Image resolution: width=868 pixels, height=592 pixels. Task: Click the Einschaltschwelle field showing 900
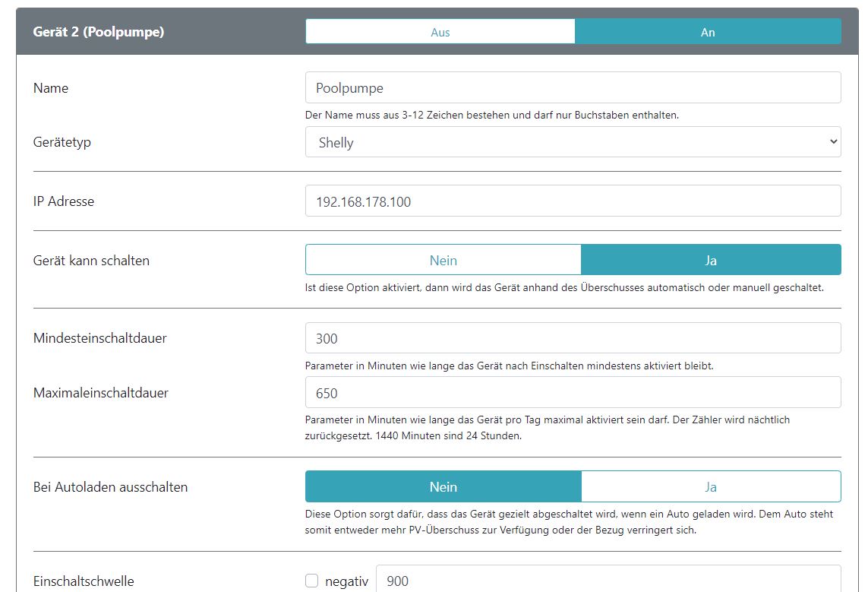pyautogui.click(x=608, y=581)
